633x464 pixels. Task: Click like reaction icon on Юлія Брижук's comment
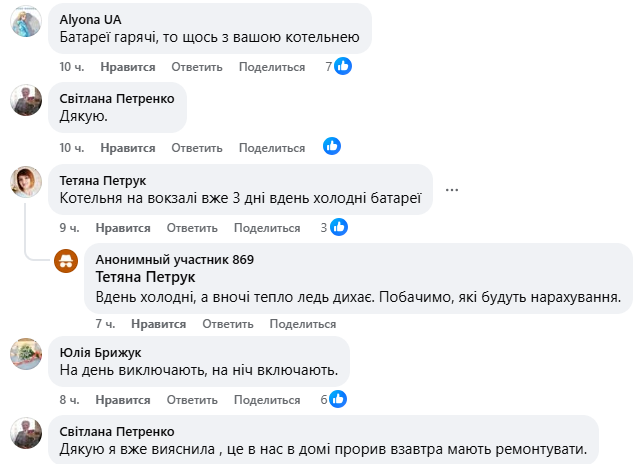[x=340, y=399]
